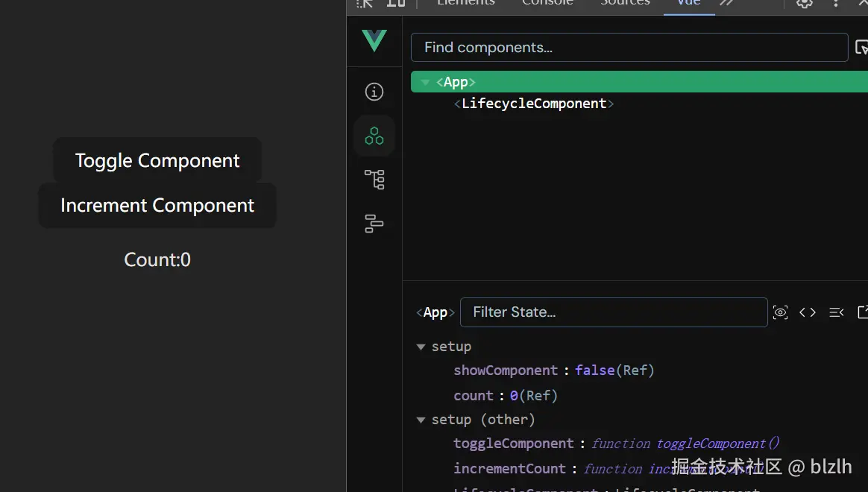This screenshot has width=868, height=492.
Task: Click the inspect DOM list icon
Action: tap(836, 312)
